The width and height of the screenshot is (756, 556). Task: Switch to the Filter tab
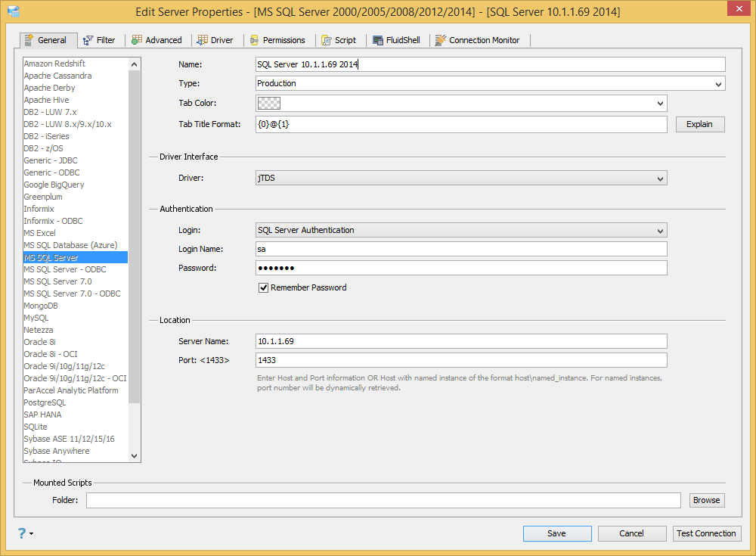[x=101, y=40]
